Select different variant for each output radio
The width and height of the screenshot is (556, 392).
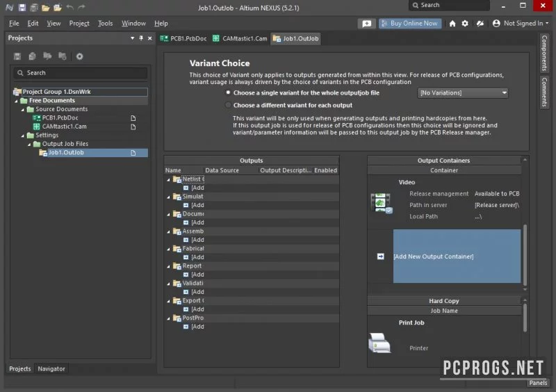[x=228, y=105]
